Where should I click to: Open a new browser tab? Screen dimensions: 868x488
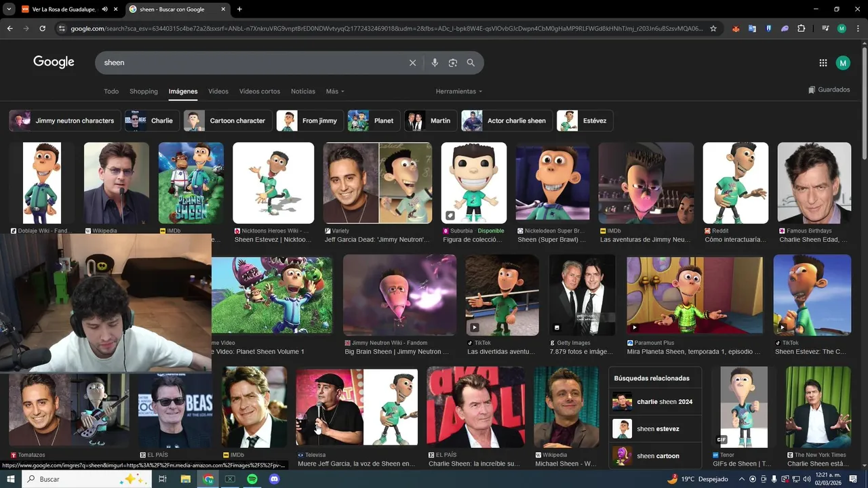click(x=239, y=9)
